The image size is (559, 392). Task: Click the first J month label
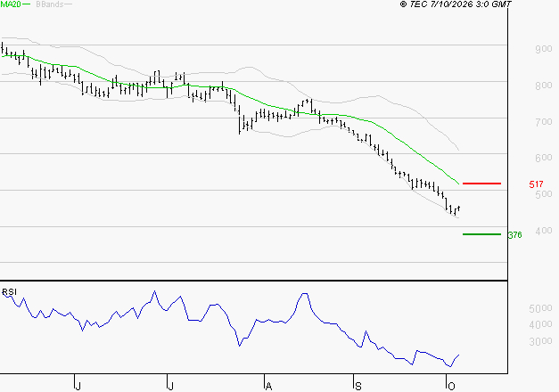(x=78, y=387)
